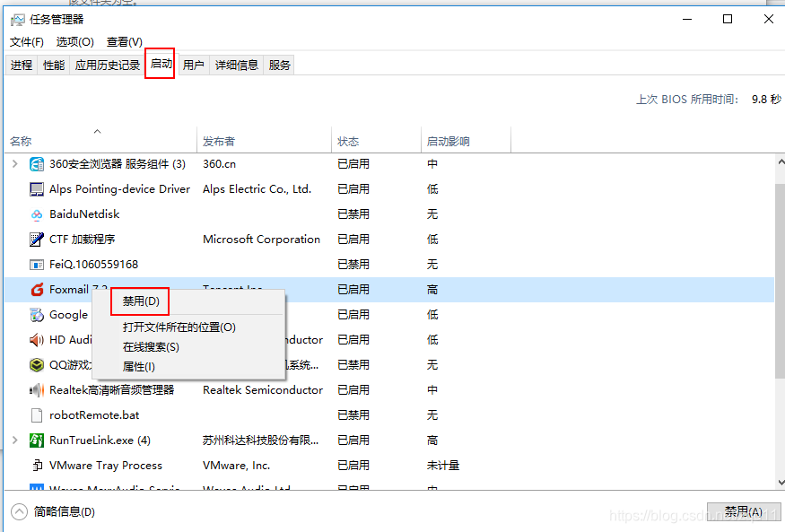
Task: Click the 360.cn publisher cell
Action: pyautogui.click(x=219, y=164)
